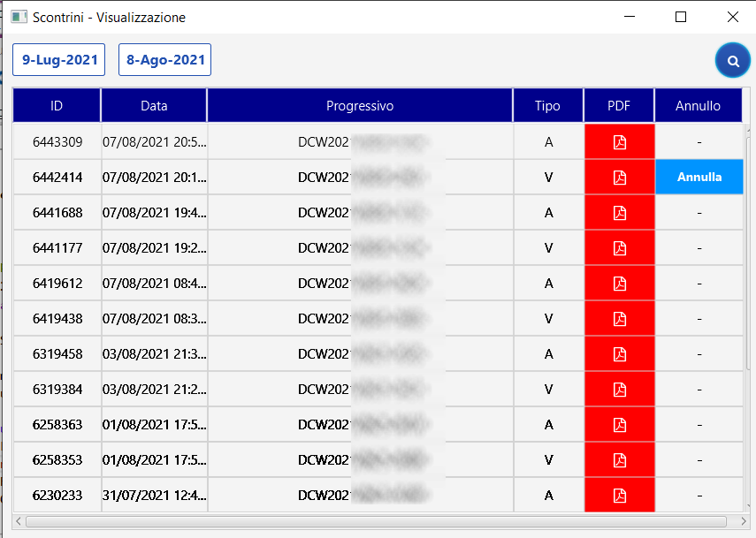Open PDF for receipt 6319458
Image resolution: width=756 pixels, height=538 pixels.
point(620,354)
